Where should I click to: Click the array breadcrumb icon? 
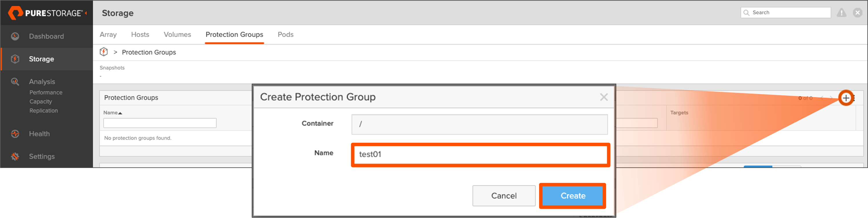click(104, 52)
